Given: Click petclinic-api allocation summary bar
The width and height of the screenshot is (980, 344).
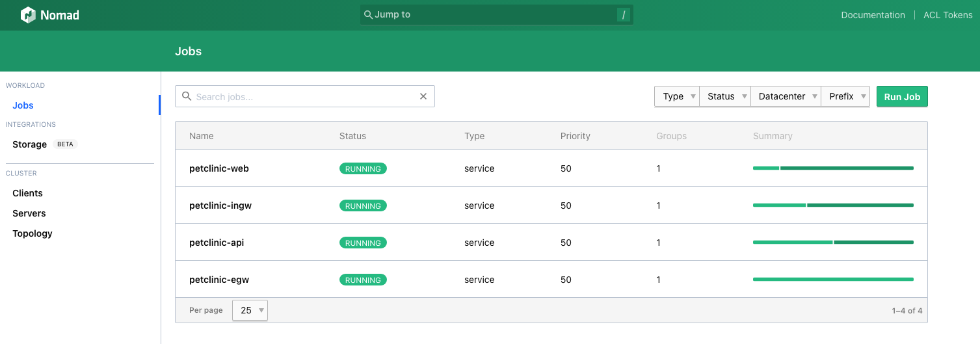Looking at the screenshot, I should click(x=833, y=243).
